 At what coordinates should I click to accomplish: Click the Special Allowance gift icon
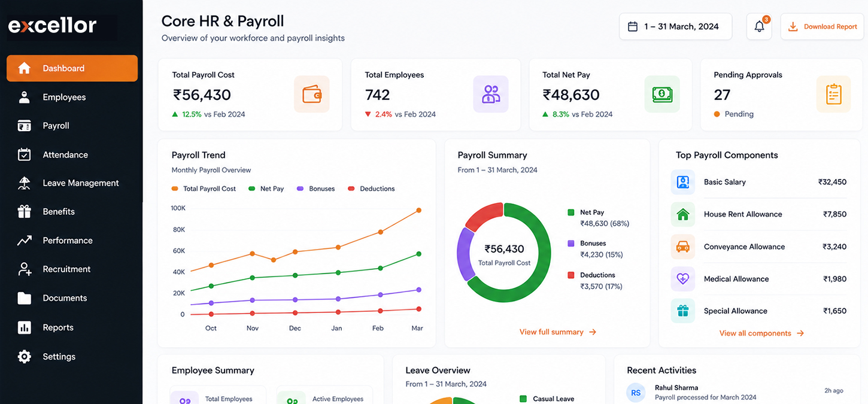coord(683,311)
